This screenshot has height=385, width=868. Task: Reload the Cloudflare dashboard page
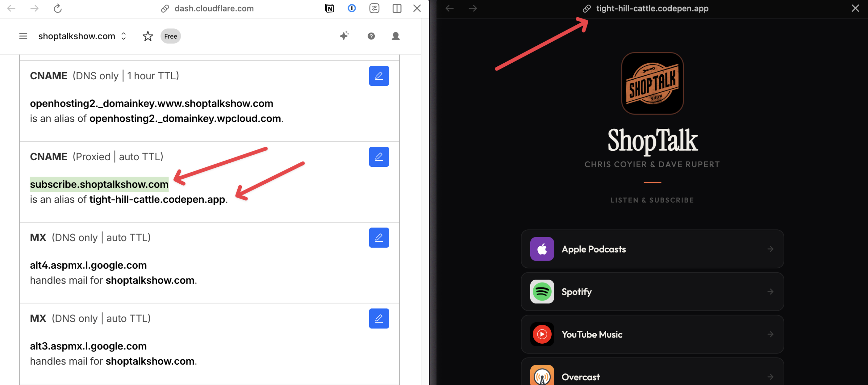point(58,8)
